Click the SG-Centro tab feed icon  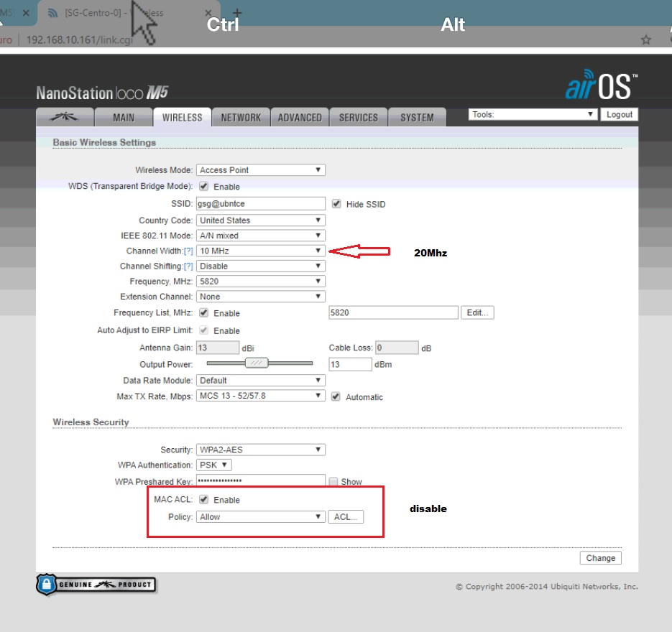pos(52,13)
